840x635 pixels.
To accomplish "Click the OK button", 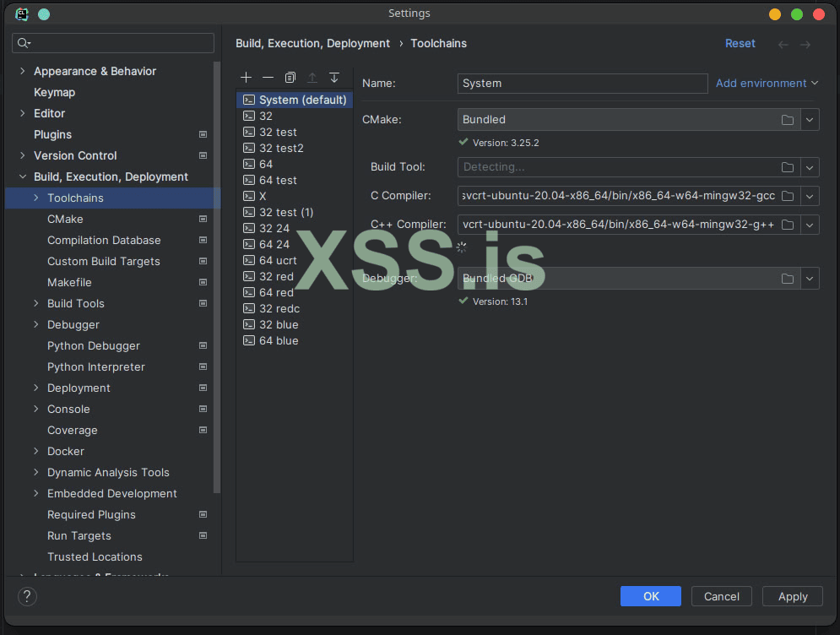I will click(650, 596).
